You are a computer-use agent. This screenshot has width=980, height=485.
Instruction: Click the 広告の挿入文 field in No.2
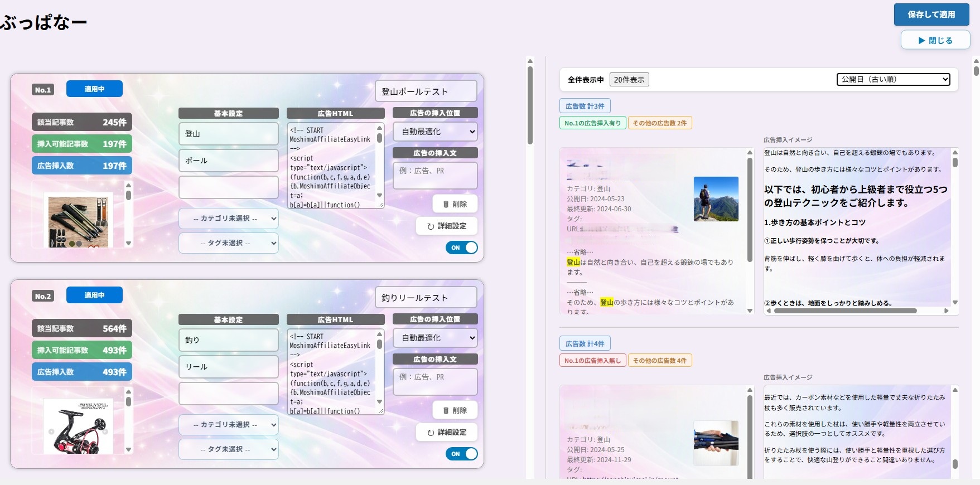[435, 382]
